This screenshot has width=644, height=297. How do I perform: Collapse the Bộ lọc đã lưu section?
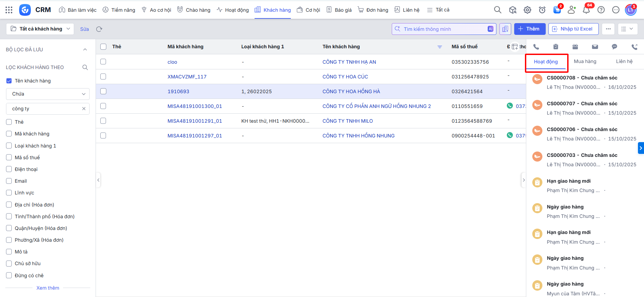click(x=85, y=50)
